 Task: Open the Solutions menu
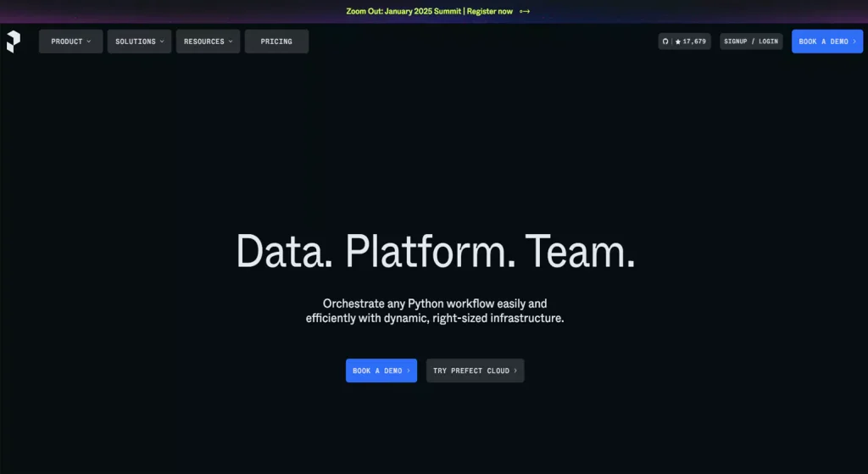coord(136,42)
